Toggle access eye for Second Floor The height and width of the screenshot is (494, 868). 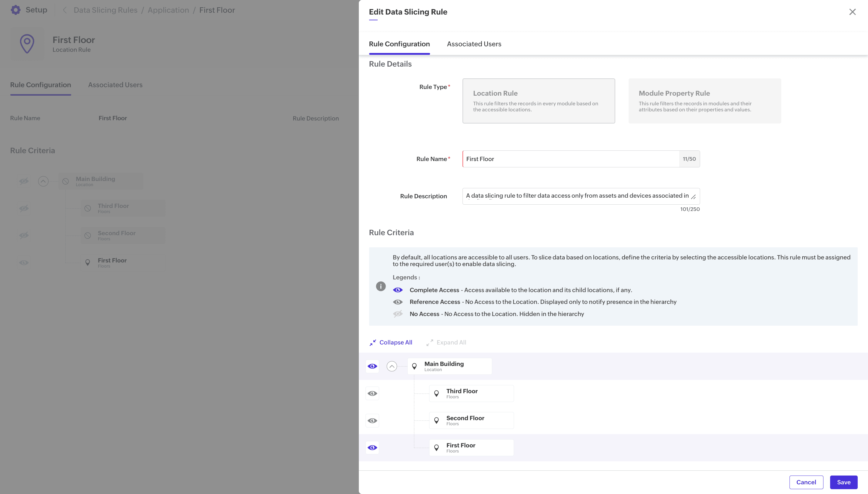click(x=372, y=421)
